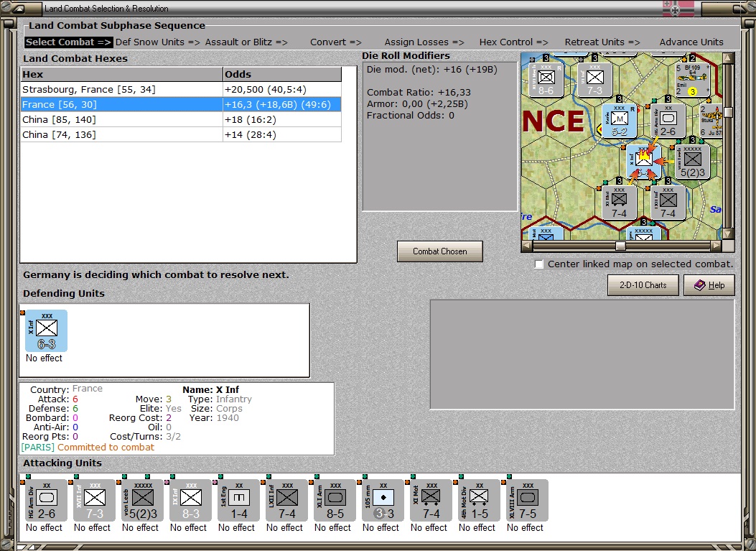Click the Assault or Blitz subphase step
Image resolution: width=756 pixels, height=551 pixels.
[x=246, y=42]
